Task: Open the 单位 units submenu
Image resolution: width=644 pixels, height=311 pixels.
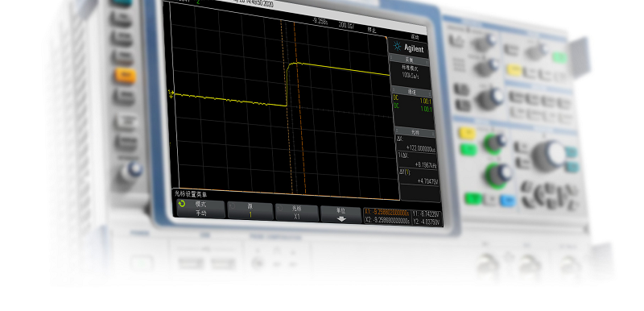Action: (341, 214)
